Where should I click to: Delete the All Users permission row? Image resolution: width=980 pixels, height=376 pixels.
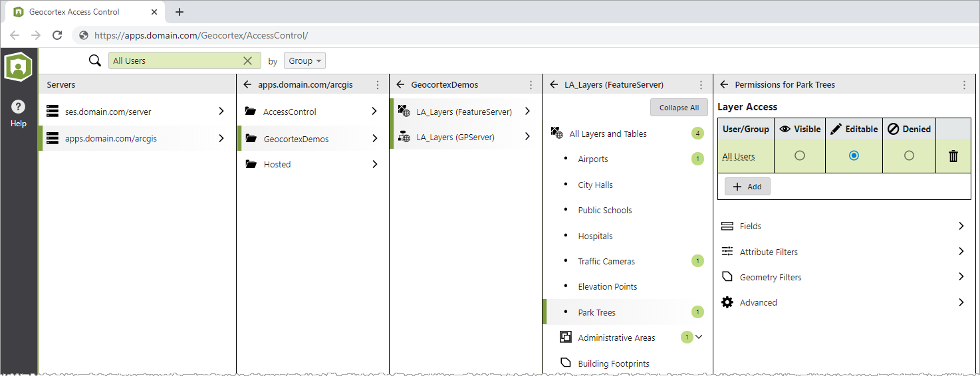953,156
